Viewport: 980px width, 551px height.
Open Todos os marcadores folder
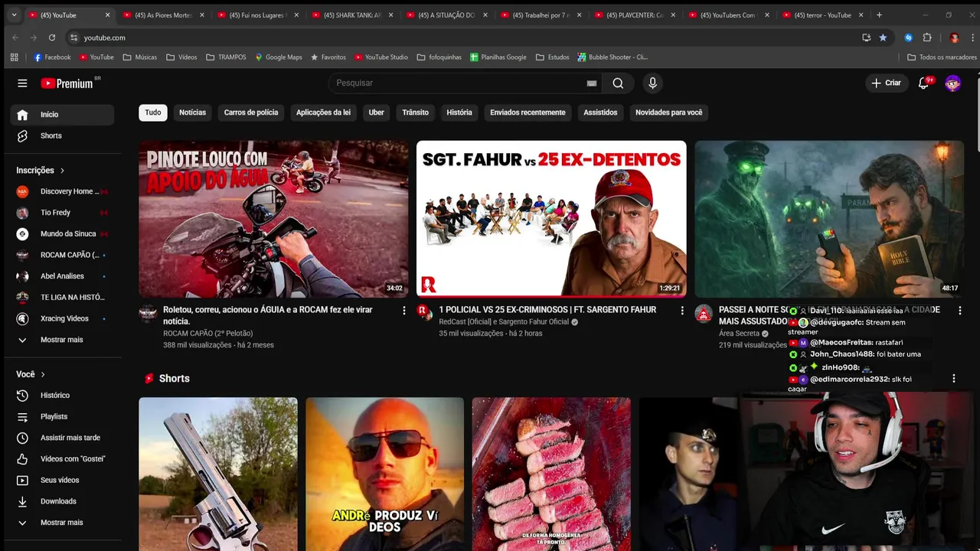(942, 57)
